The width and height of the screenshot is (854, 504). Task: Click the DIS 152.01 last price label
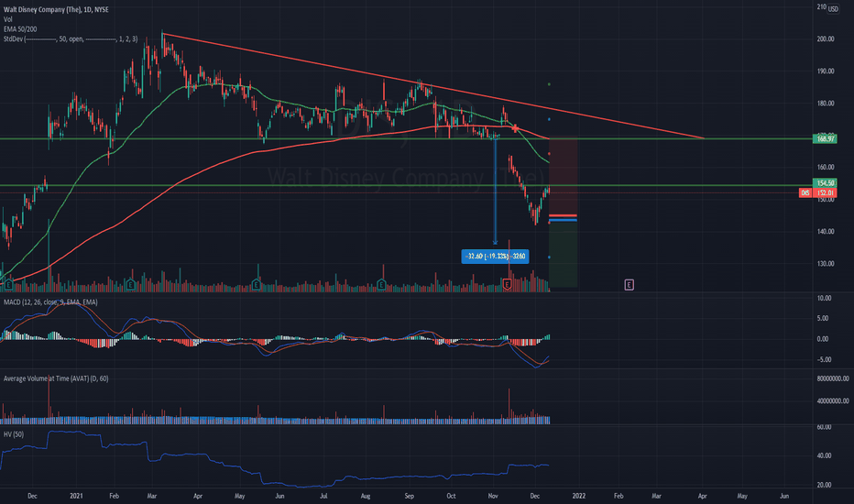pyautogui.click(x=818, y=192)
